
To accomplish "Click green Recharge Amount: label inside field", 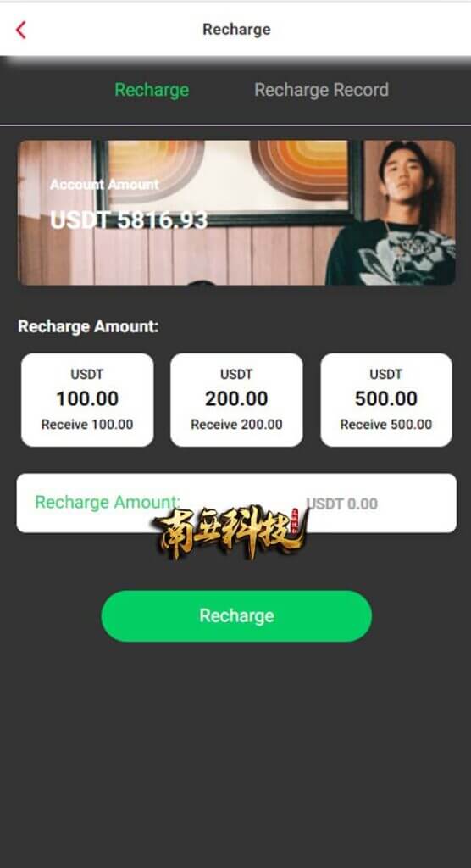I will tap(108, 502).
